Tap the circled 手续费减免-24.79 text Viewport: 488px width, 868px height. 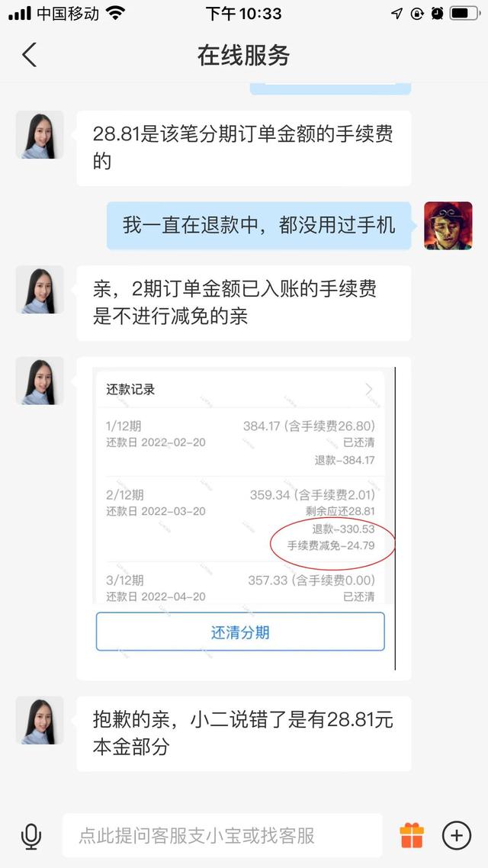331,546
